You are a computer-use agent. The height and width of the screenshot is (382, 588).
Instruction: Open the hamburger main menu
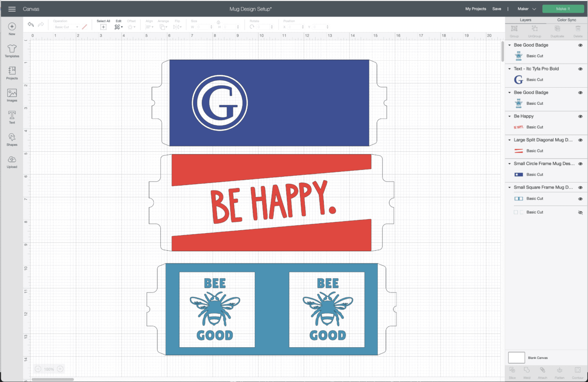tap(12, 9)
